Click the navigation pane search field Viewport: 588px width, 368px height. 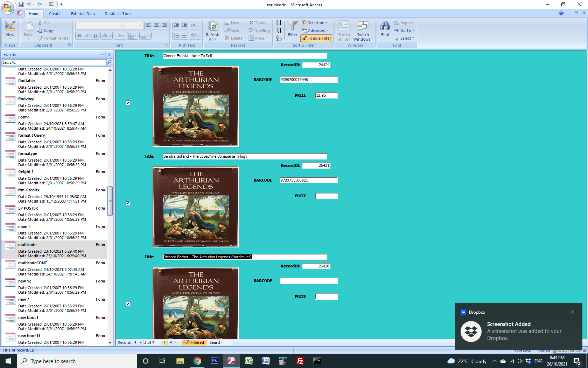(54, 62)
